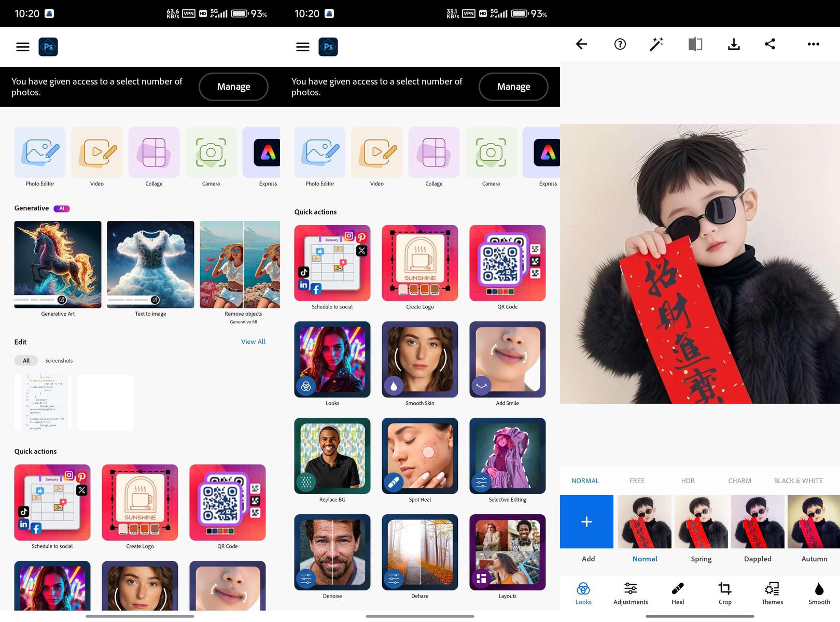The height and width of the screenshot is (622, 840).
Task: Select Heal tool in bottom bar
Action: click(x=678, y=593)
